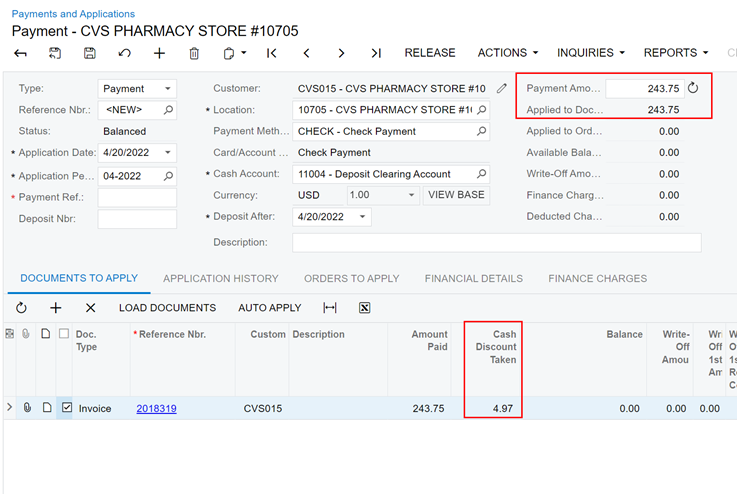Click AUTO APPLY button
The width and height of the screenshot is (738, 494).
pos(270,308)
